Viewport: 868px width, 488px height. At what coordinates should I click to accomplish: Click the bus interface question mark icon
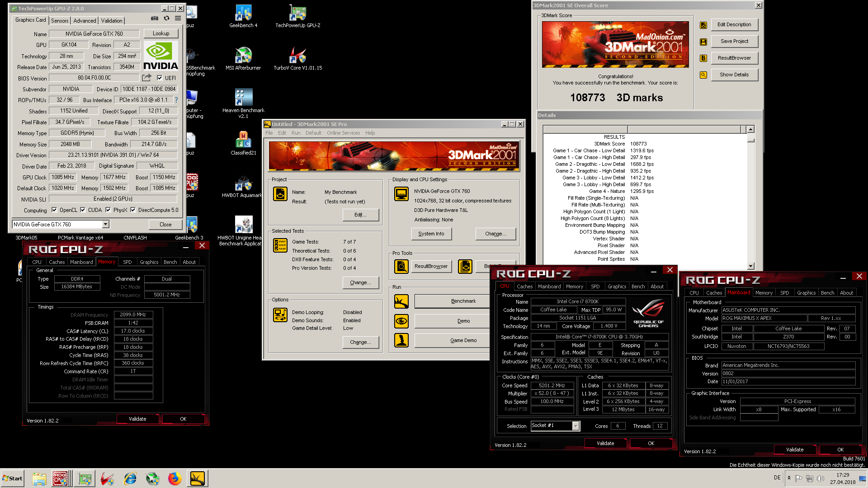coord(176,100)
